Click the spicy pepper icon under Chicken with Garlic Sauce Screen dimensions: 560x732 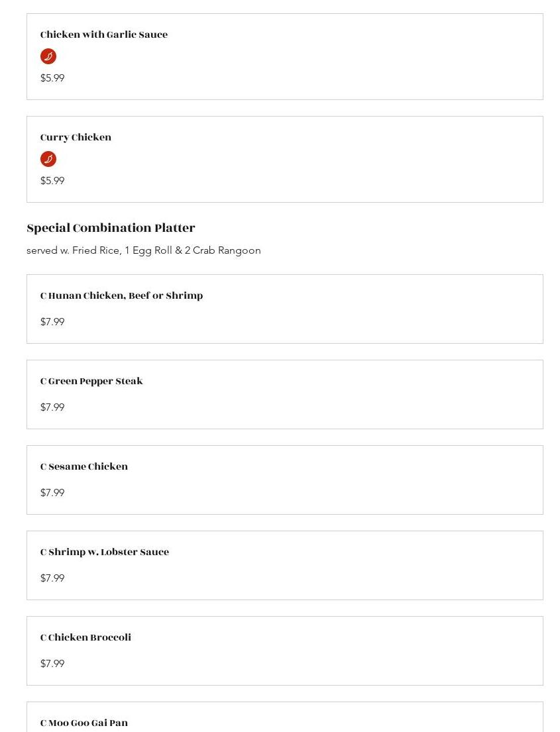48,56
